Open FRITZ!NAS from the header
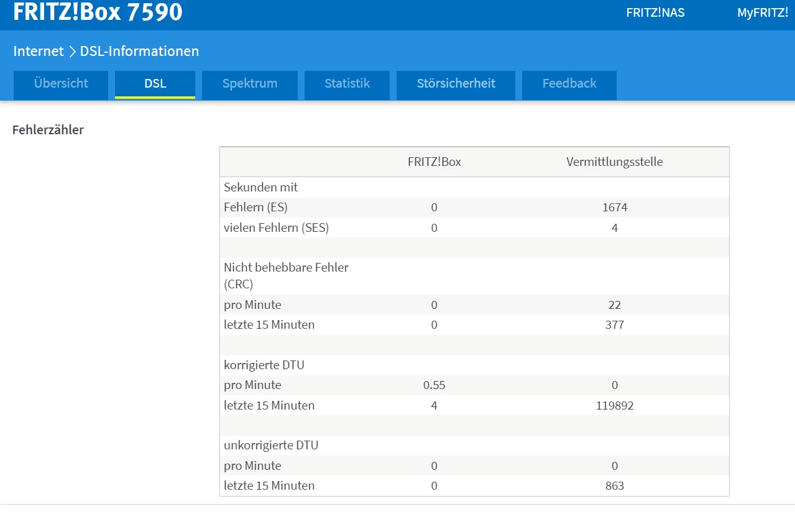795x532 pixels. (655, 12)
